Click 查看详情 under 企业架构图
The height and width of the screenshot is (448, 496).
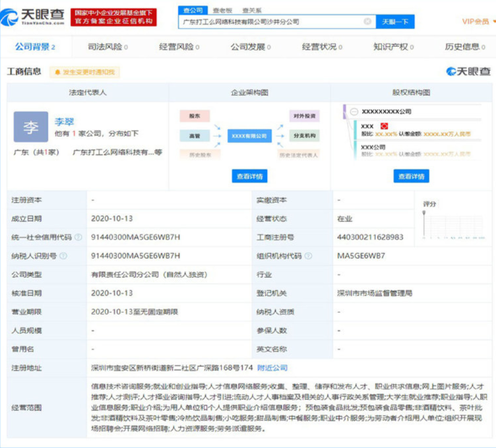click(x=249, y=176)
